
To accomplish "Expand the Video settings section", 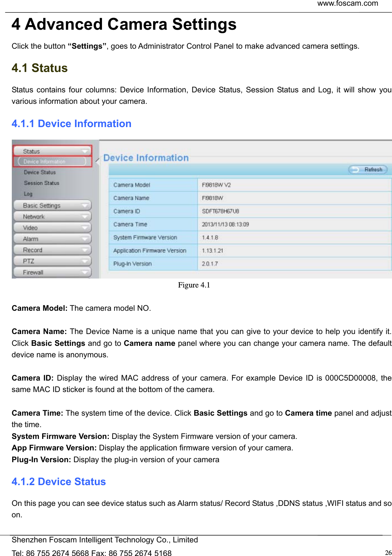I will coord(39,228).
